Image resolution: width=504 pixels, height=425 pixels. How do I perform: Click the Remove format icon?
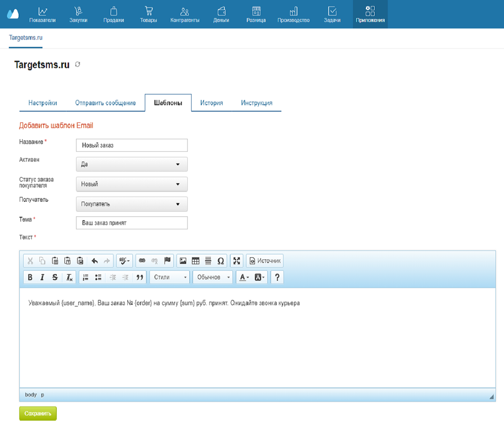[69, 277]
